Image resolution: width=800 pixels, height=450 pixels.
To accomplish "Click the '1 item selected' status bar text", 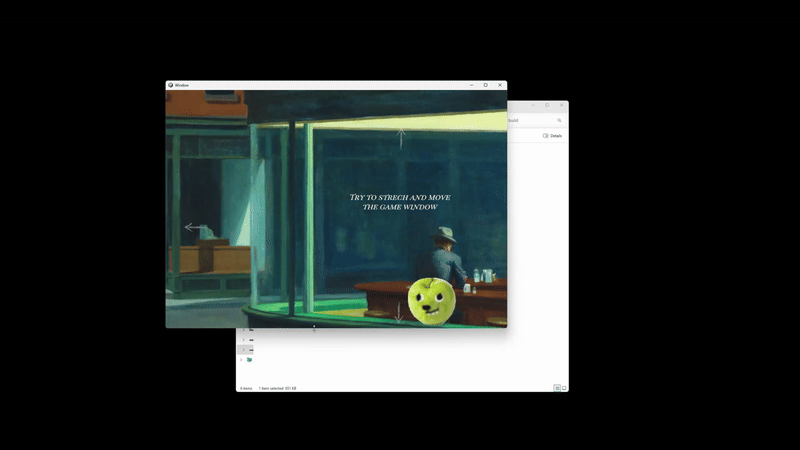I will click(x=278, y=388).
